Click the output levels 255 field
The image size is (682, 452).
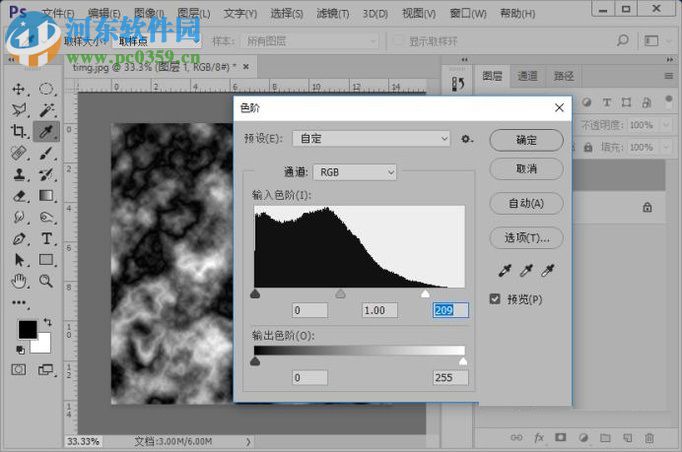coord(451,378)
